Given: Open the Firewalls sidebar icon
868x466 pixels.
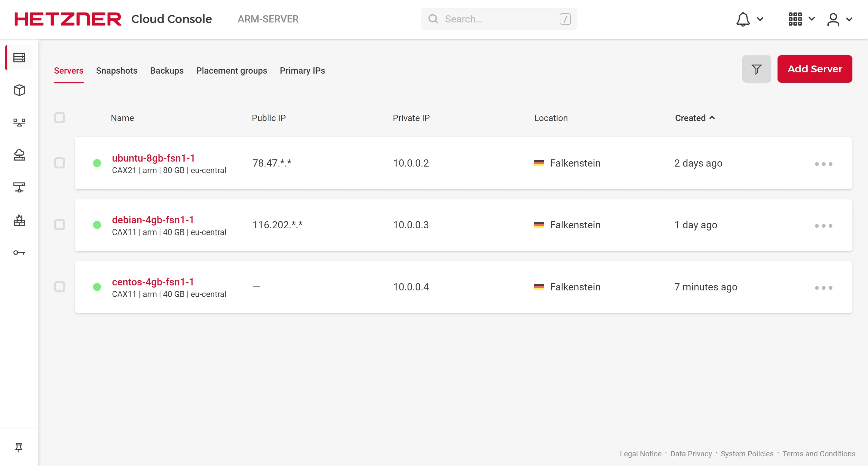Looking at the screenshot, I should click(19, 220).
